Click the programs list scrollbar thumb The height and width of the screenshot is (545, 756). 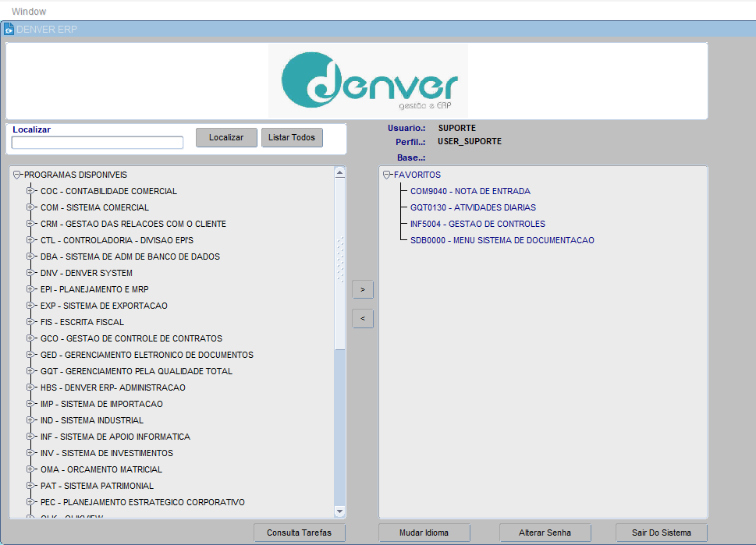click(x=339, y=264)
